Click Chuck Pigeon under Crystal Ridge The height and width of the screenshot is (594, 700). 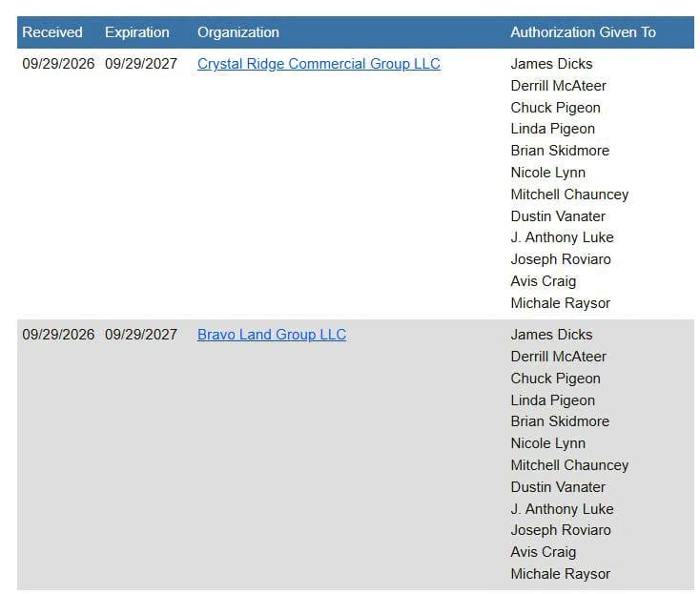(x=555, y=108)
